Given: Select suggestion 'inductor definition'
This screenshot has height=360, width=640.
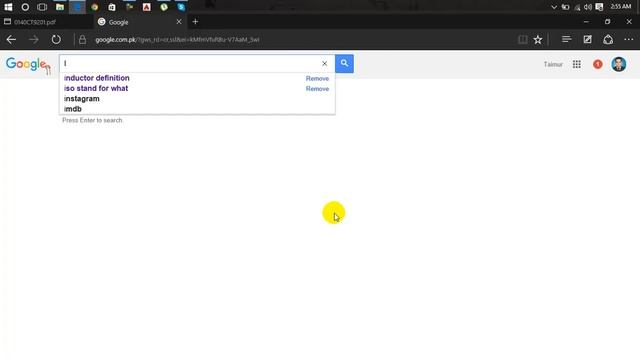Looking at the screenshot, I should (97, 78).
